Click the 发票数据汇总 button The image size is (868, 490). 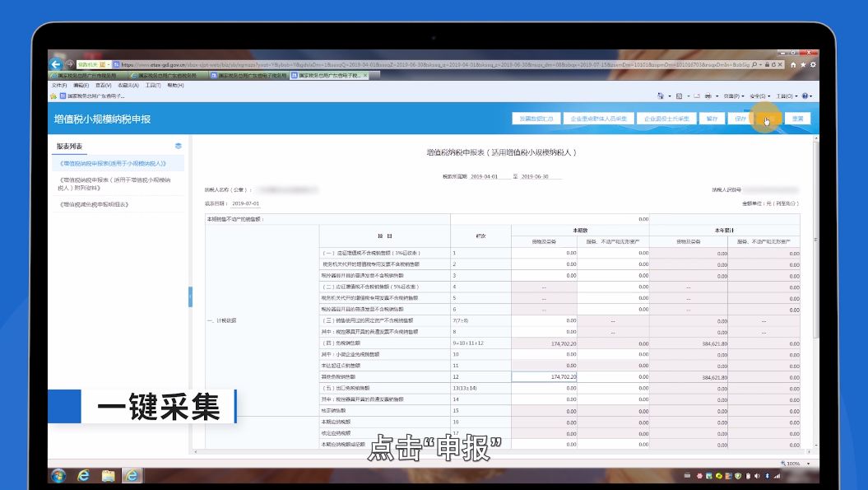point(536,119)
